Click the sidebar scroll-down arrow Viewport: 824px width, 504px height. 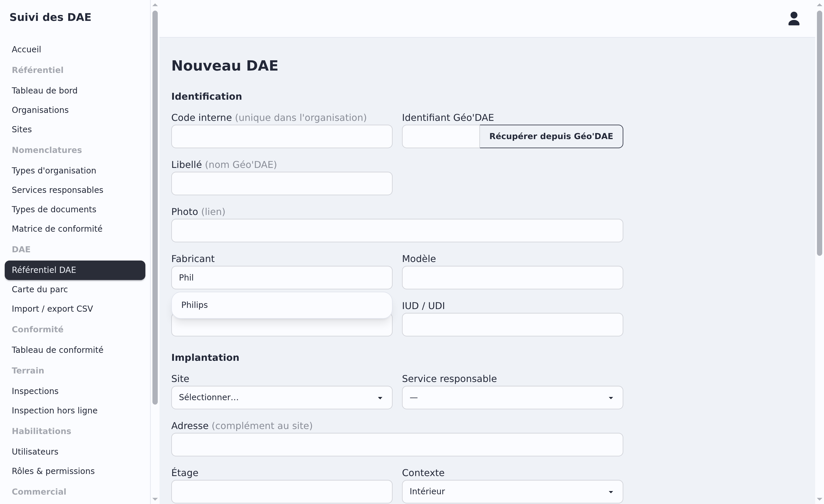155,499
